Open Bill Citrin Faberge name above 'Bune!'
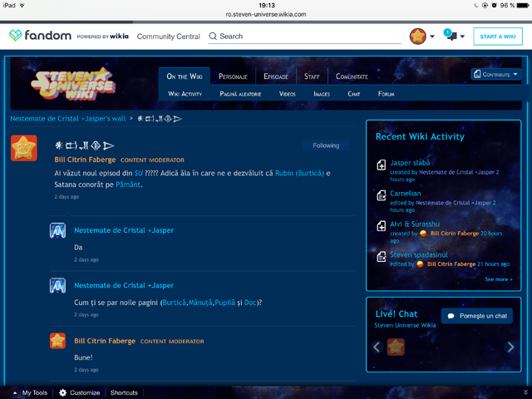Image resolution: width=532 pixels, height=399 pixels. coord(105,341)
